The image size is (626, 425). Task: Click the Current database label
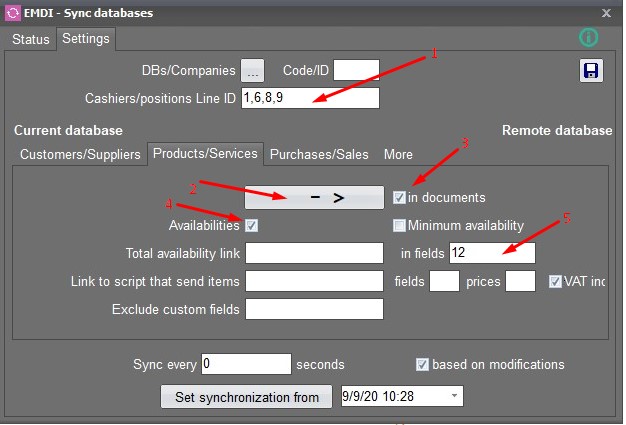68,130
